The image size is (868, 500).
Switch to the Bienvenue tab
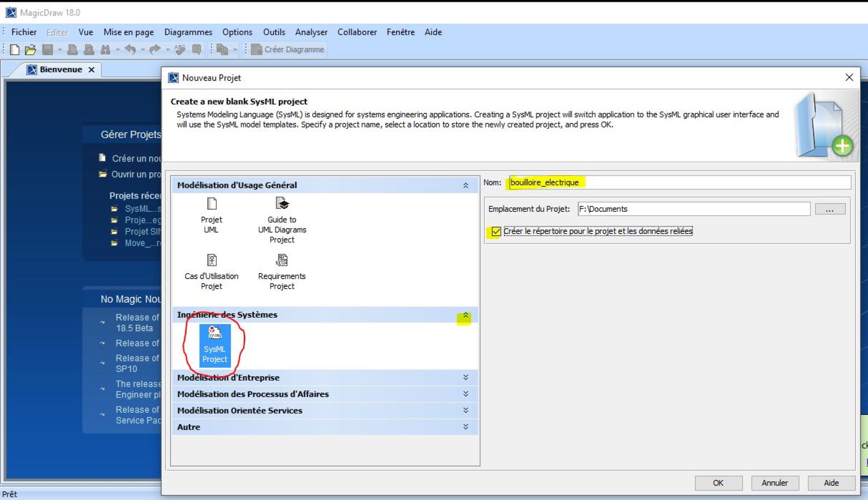click(60, 69)
